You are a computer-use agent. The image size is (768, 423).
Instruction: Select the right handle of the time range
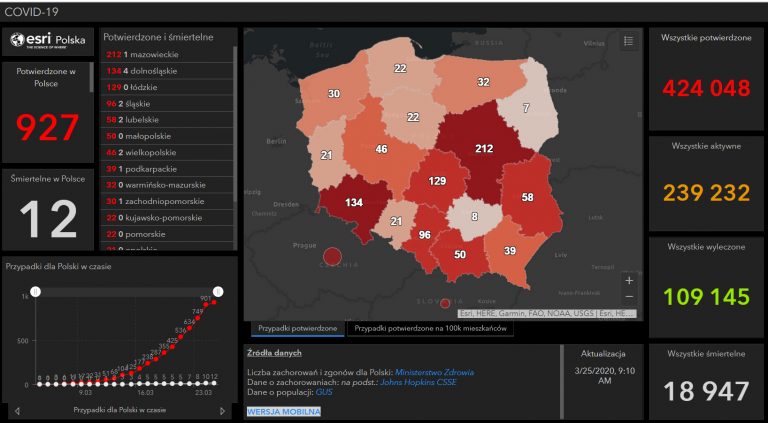[x=219, y=292]
